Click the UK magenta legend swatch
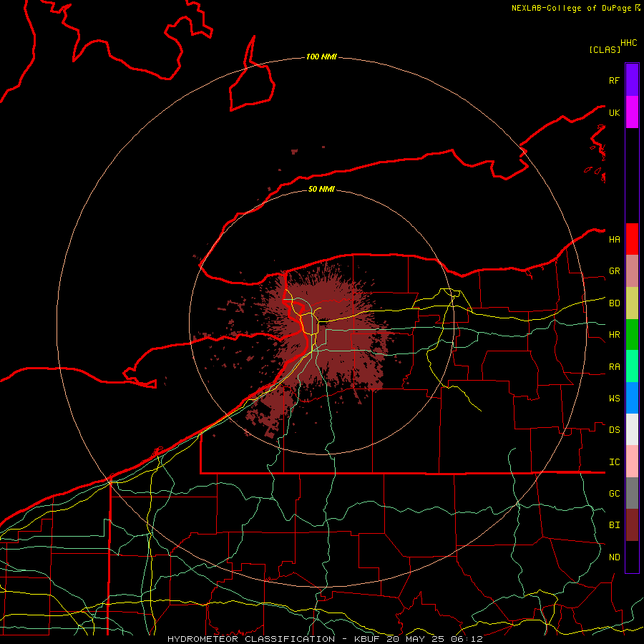 [x=632, y=112]
